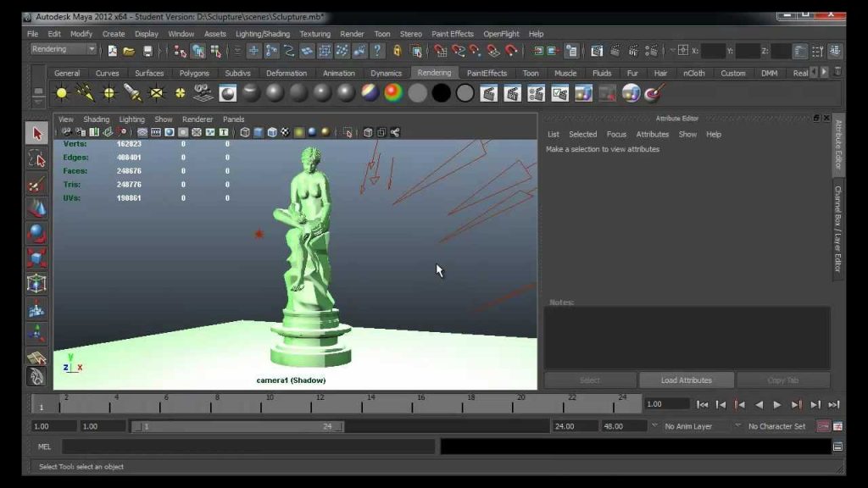
Task: Switch to the Polygons shelf tab
Action: pyautogui.click(x=194, y=73)
